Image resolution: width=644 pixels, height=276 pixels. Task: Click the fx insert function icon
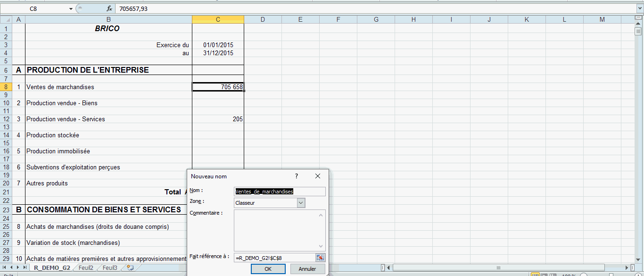click(109, 8)
